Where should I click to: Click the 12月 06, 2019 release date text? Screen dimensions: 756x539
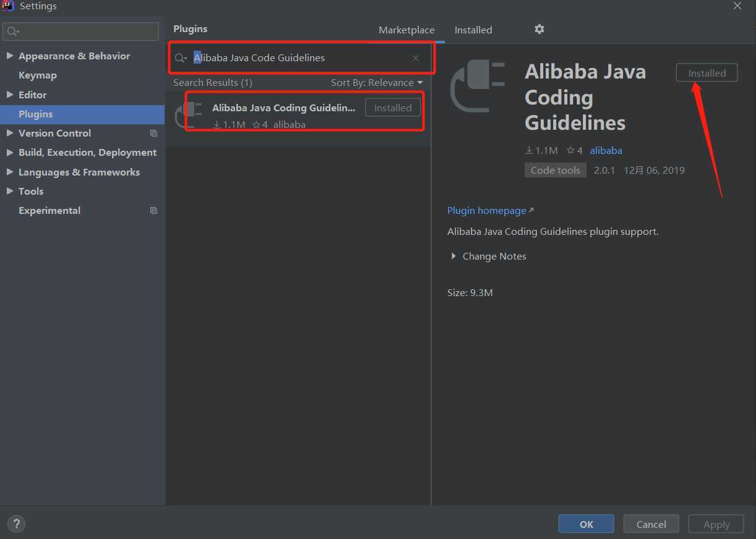coord(655,171)
